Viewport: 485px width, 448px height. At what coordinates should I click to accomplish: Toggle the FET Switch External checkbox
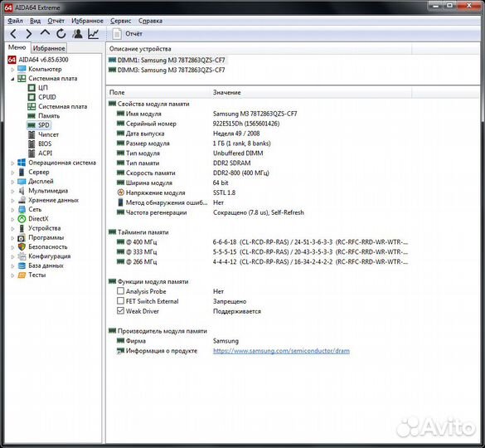(121, 300)
